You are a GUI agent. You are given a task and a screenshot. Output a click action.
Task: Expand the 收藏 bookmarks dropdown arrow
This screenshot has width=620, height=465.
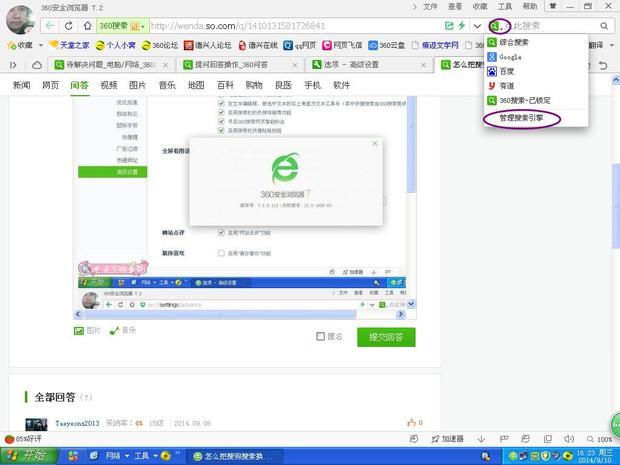(40, 45)
